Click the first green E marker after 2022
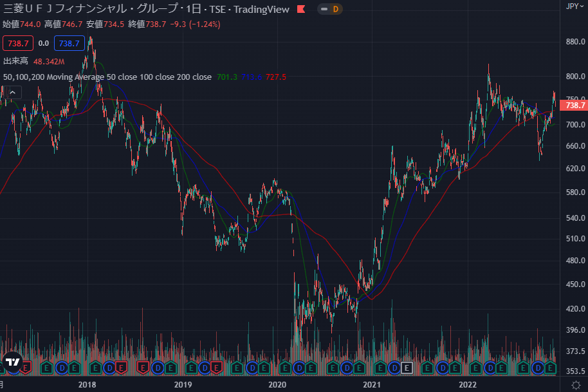588x392 pixels. click(476, 368)
